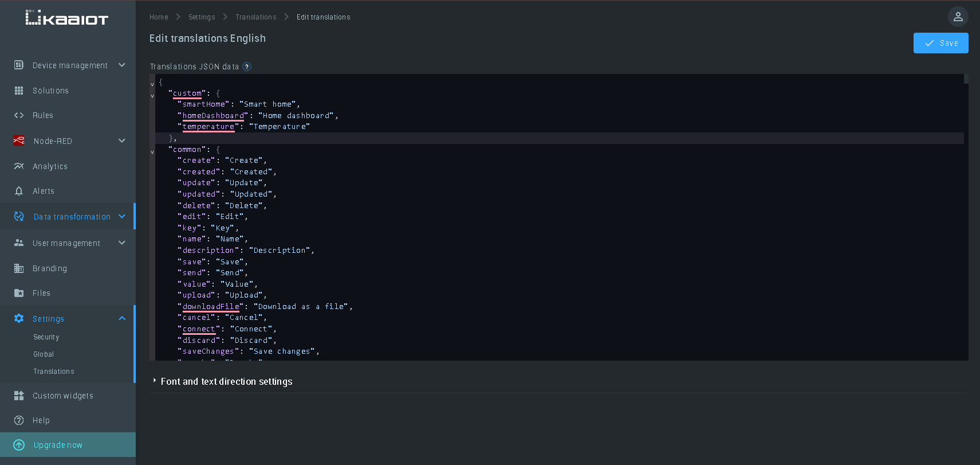This screenshot has width=980, height=465.
Task: Fold the "common" JSON block
Action: tap(152, 152)
